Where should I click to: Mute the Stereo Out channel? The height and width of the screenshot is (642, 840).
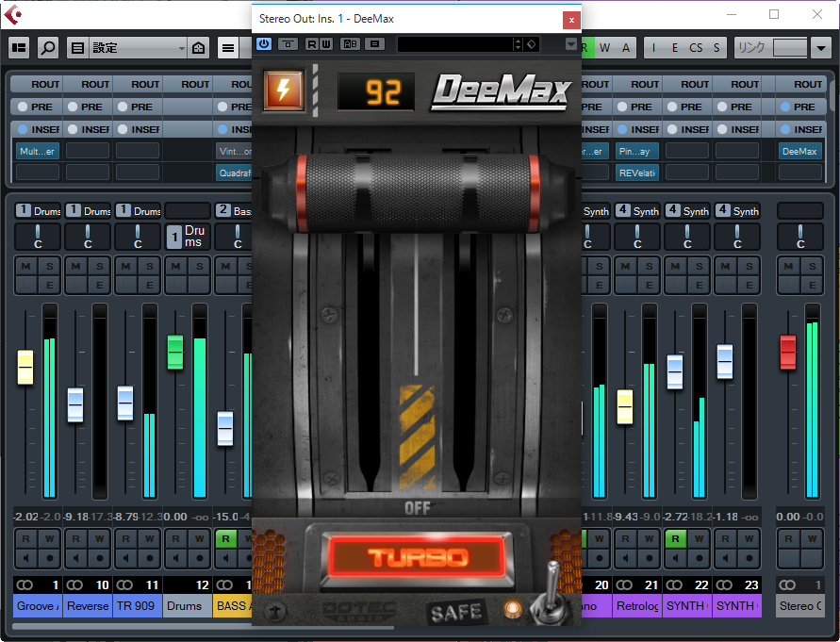coord(788,266)
